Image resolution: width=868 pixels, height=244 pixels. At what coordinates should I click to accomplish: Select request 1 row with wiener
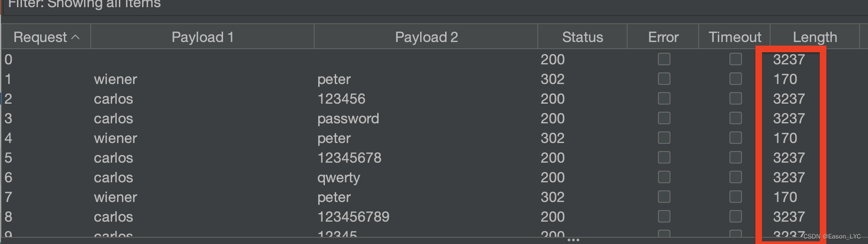click(x=434, y=79)
